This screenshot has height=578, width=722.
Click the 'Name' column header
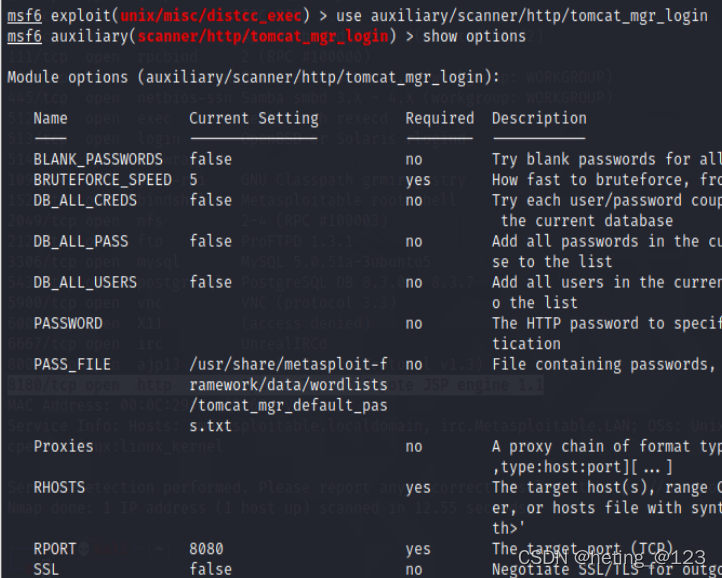(51, 118)
